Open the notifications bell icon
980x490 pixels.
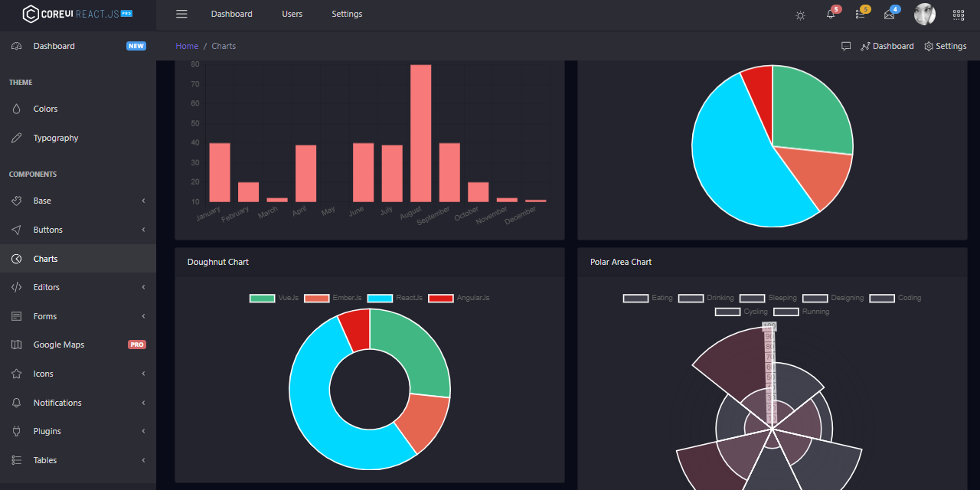(x=831, y=14)
